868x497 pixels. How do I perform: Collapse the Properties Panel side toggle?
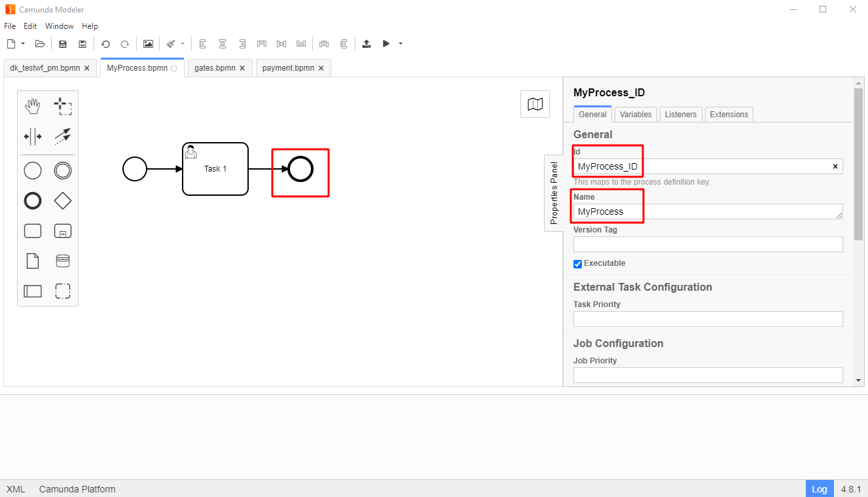(554, 193)
